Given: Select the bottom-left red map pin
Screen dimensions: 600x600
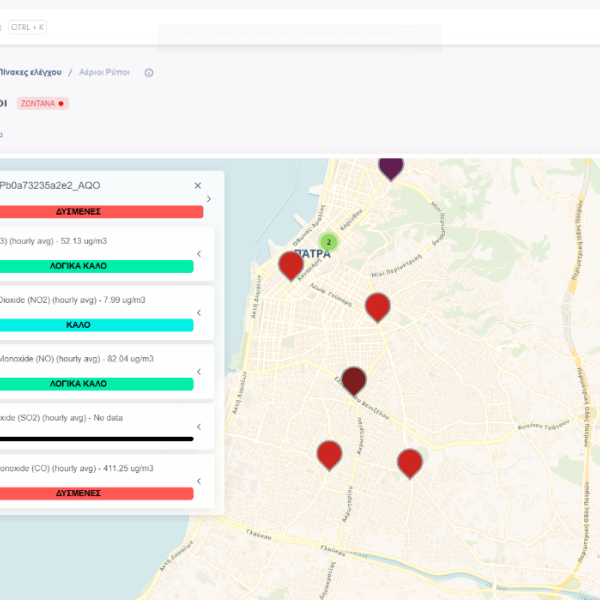Looking at the screenshot, I should 329,454.
